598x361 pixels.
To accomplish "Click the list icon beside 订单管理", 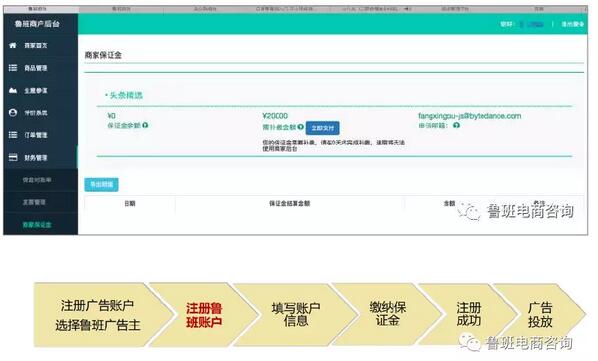I will tap(13, 135).
